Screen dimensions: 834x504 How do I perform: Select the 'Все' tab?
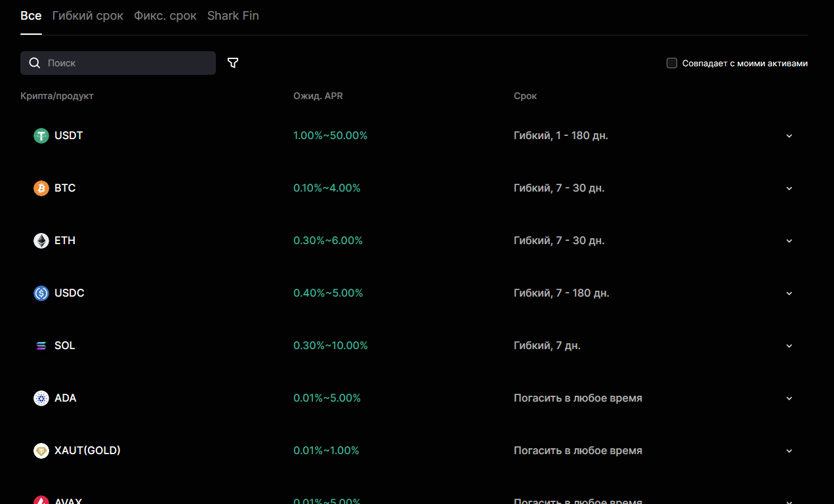(x=31, y=16)
